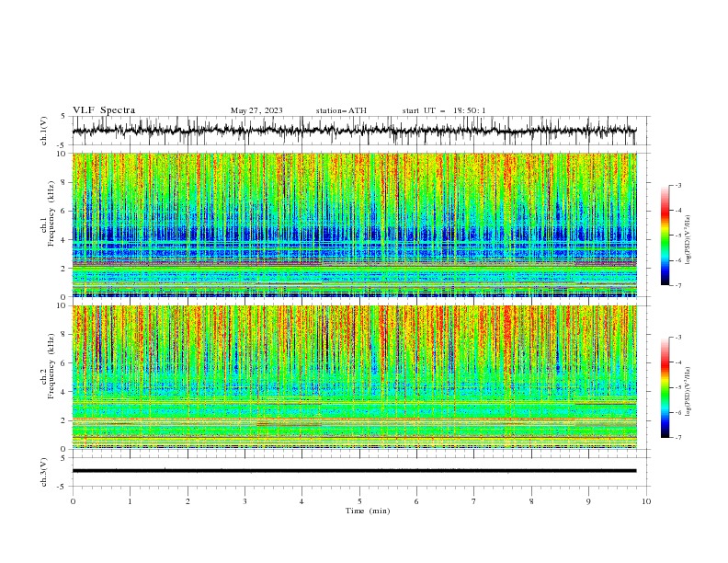The height and width of the screenshot is (563, 728).
Task: Click time axis tick label "9"
Action: (x=588, y=501)
